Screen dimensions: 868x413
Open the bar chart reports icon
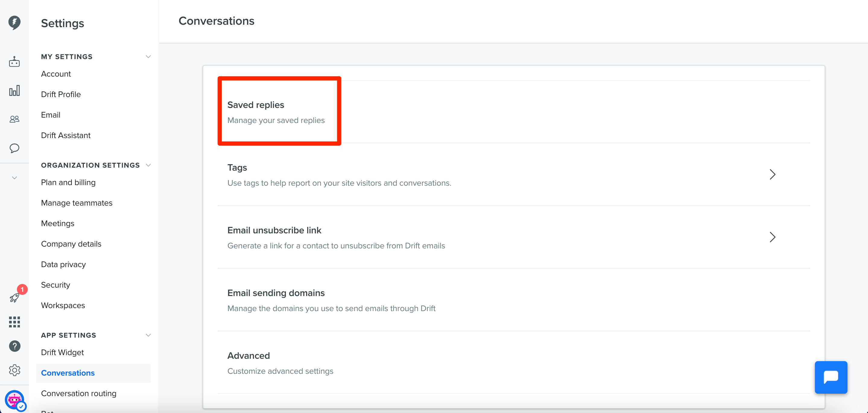click(14, 90)
